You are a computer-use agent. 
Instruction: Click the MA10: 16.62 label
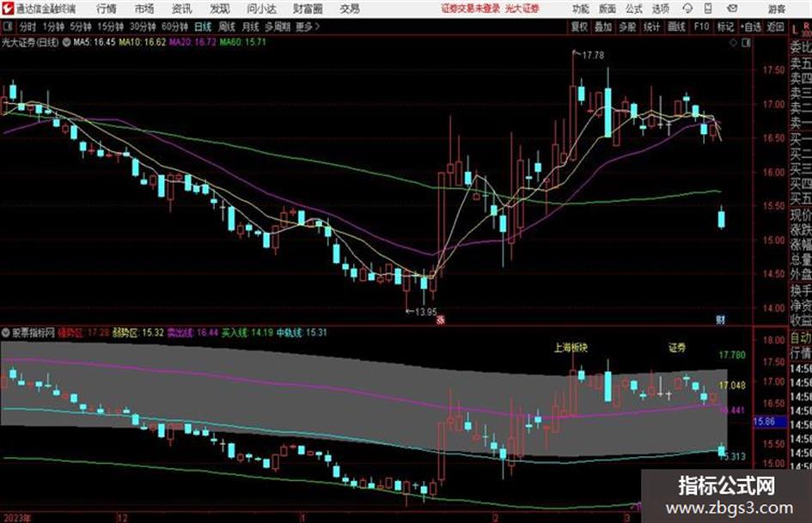tap(143, 42)
